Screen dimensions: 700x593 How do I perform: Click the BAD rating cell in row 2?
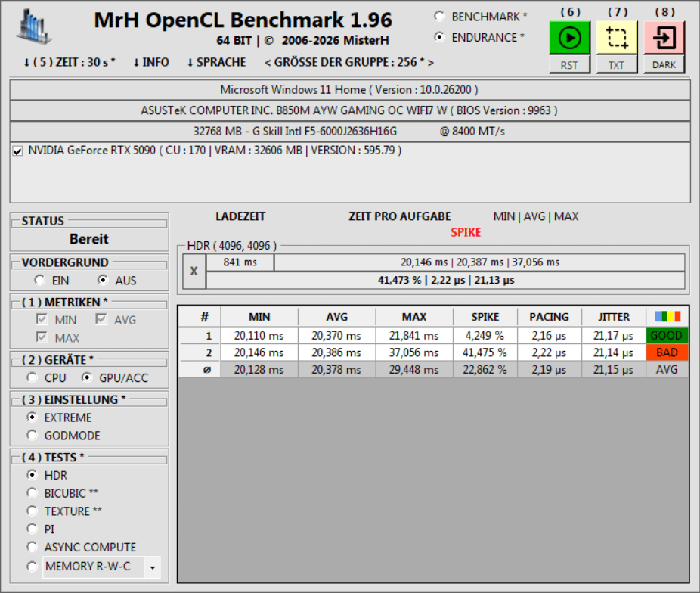pos(667,352)
